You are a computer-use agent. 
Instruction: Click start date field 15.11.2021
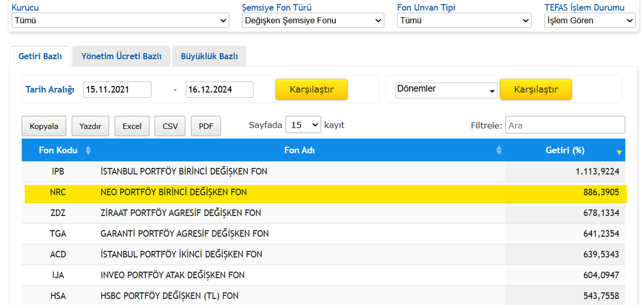(118, 90)
